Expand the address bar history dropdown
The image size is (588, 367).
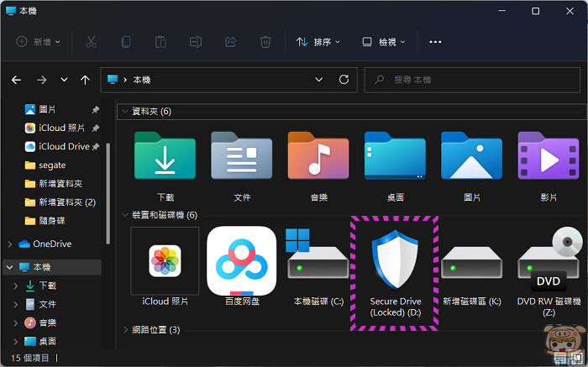318,80
